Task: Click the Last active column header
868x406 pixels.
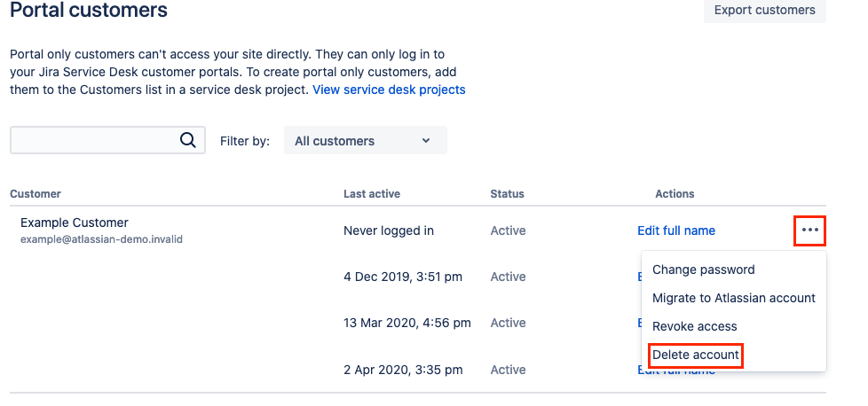Action: click(371, 193)
